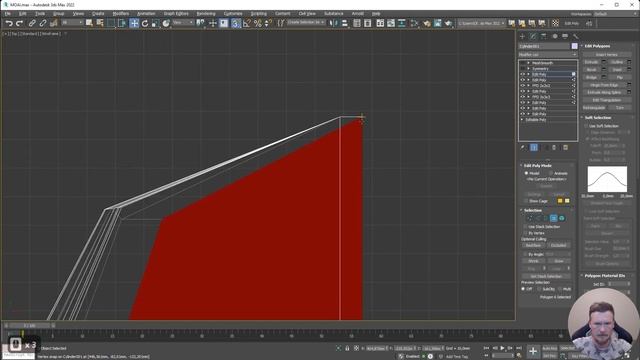Screen dimensions: 640x360
Task: Check the By Vertex option
Action: pyautogui.click(x=525, y=233)
